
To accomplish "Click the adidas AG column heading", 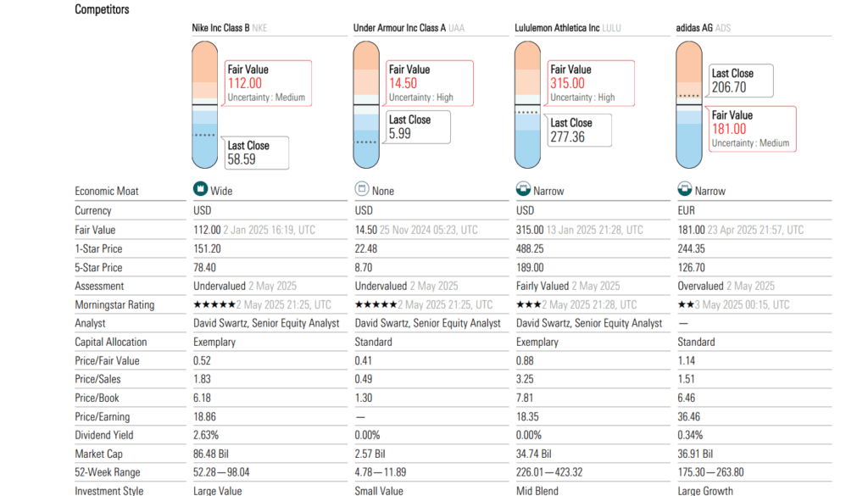I will pos(694,28).
